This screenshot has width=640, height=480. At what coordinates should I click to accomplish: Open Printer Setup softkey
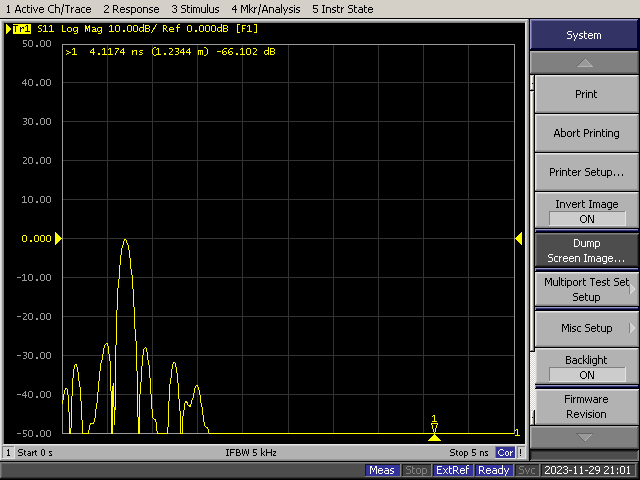tap(586, 172)
